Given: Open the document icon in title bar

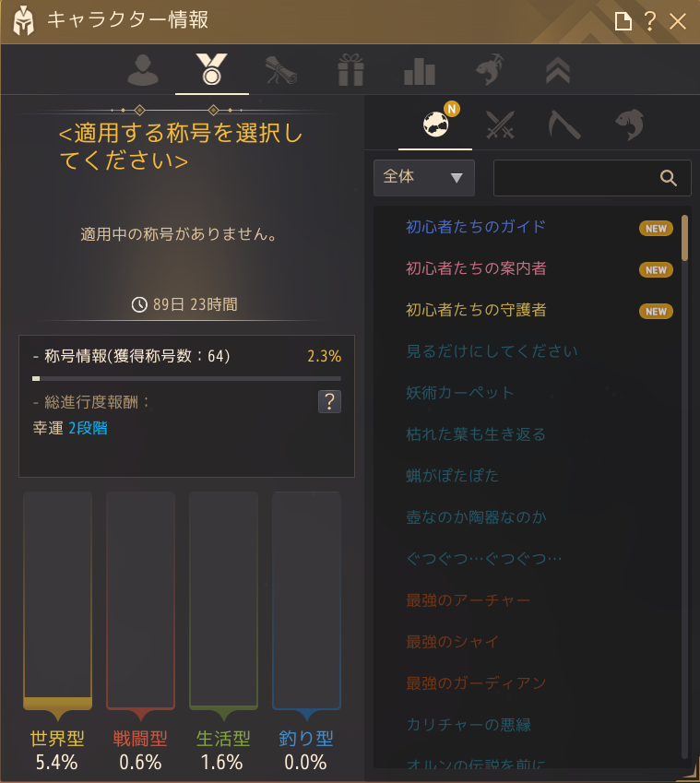Looking at the screenshot, I should (x=623, y=21).
